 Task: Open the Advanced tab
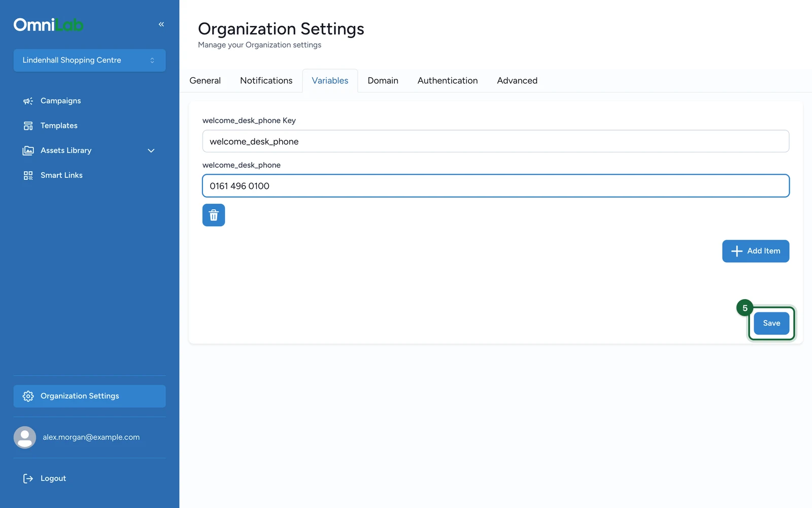(x=517, y=81)
